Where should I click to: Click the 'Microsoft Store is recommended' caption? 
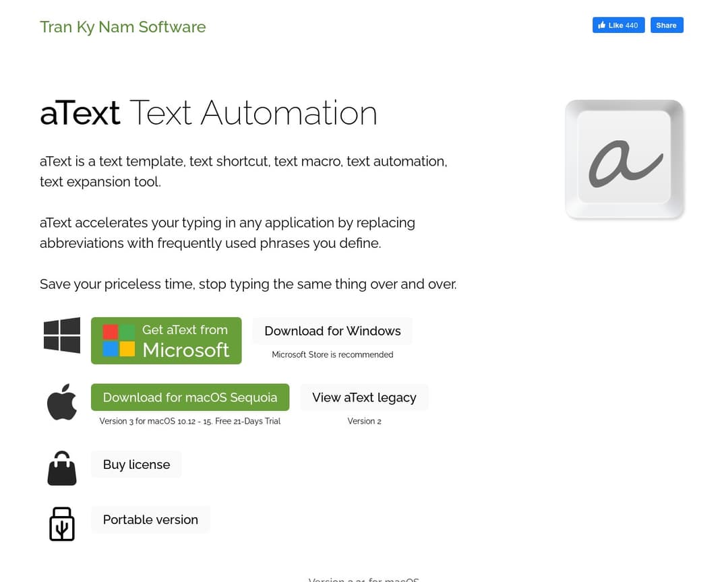click(x=332, y=354)
